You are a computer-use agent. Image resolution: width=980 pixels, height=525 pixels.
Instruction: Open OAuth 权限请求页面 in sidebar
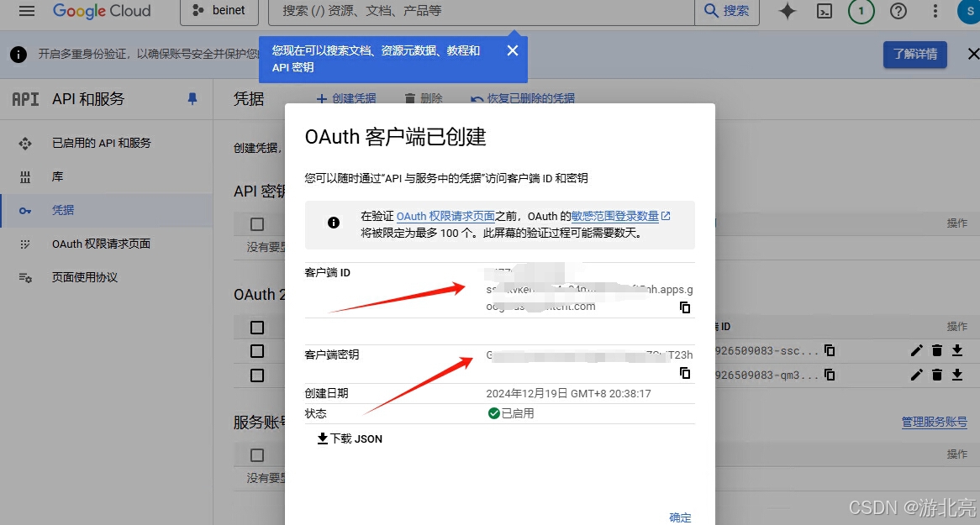tap(107, 244)
